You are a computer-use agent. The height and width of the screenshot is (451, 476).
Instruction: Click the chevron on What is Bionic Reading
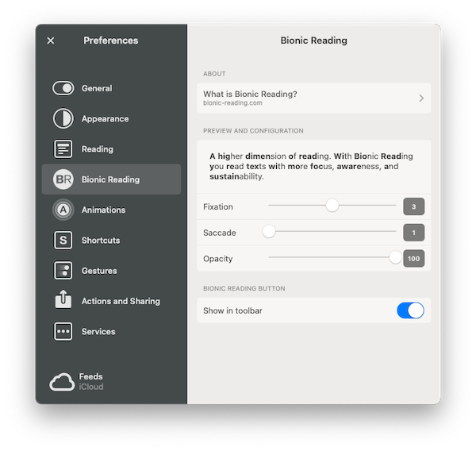[421, 98]
